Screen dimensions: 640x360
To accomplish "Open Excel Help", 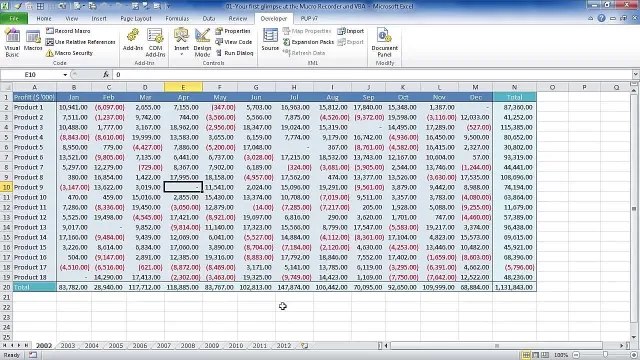I will pyautogui.click(x=601, y=18).
